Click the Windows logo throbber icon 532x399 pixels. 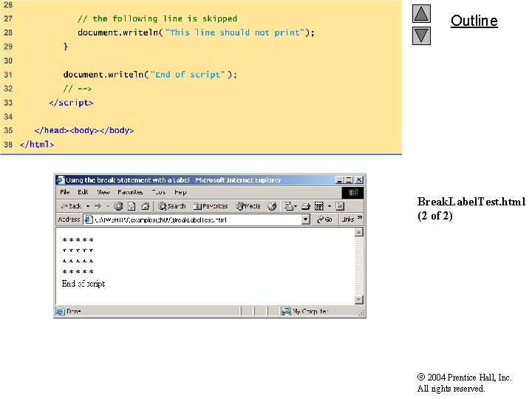pos(352,192)
